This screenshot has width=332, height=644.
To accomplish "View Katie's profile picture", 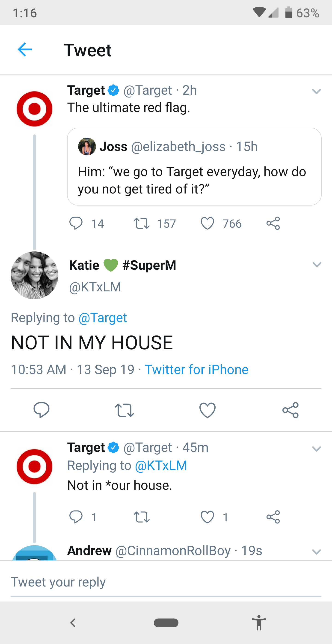I will coord(34,275).
